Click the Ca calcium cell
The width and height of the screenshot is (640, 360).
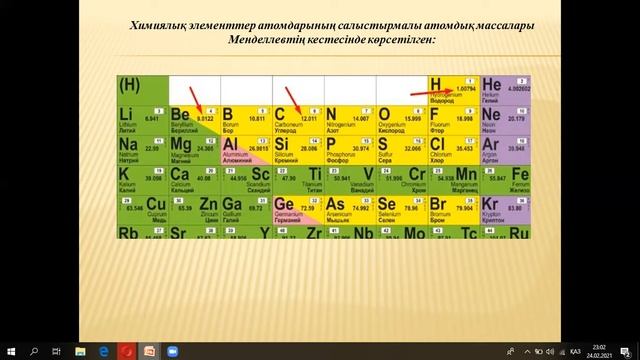coord(195,180)
